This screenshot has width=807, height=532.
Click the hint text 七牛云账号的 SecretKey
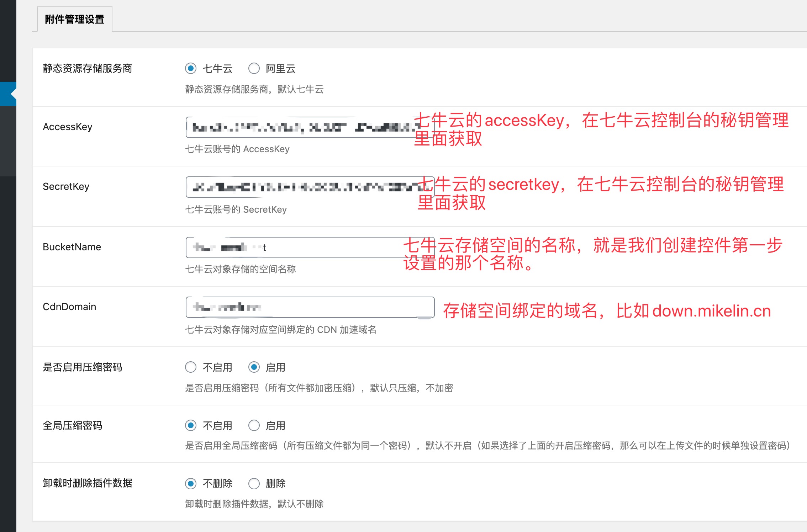pyautogui.click(x=236, y=209)
